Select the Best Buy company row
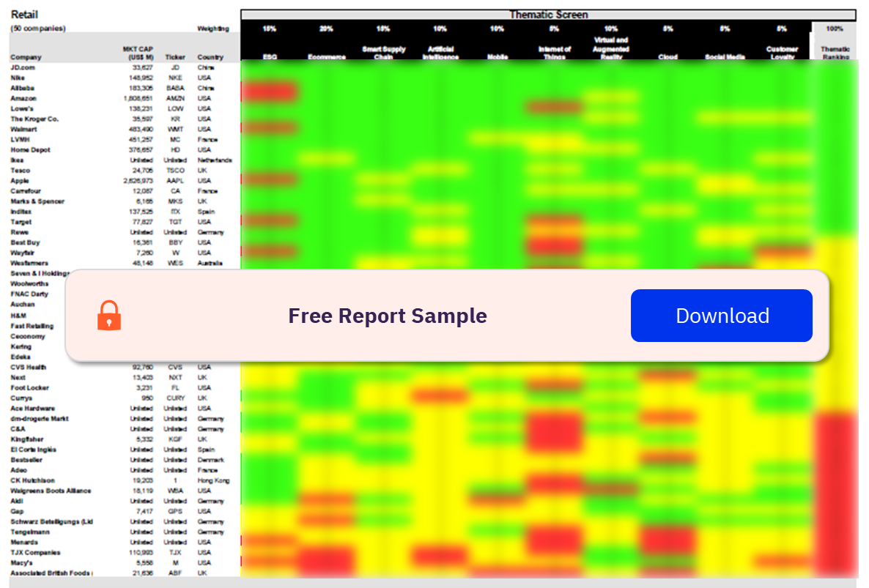Screen dimensions: 869x588 (125, 242)
